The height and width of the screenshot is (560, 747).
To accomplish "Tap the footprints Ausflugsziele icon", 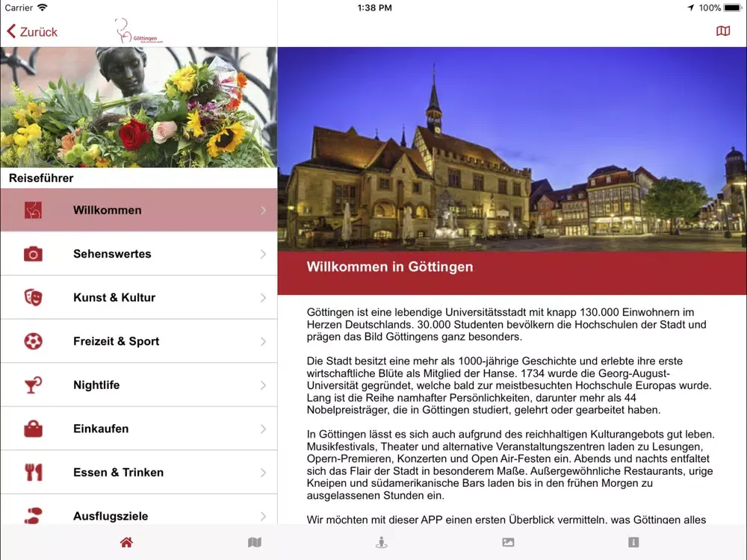I will (33, 516).
